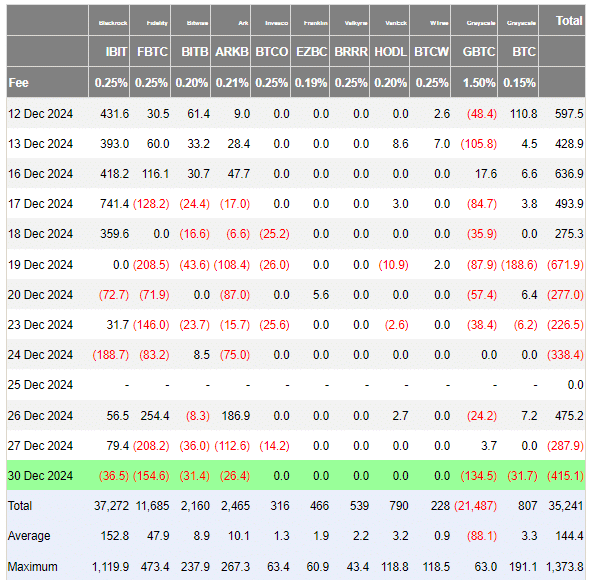Click the Invesco issuer label

point(276,23)
